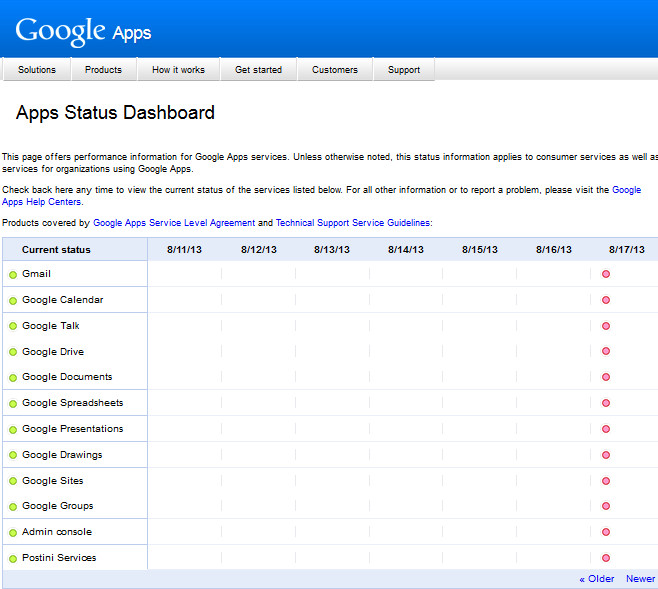This screenshot has height=589, width=658.
Task: Open the red 8/17/13 outage dot for Admin console
Action: point(606,532)
